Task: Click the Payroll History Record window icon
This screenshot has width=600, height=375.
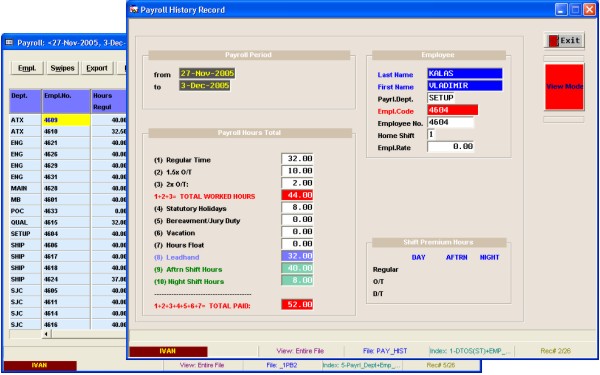Action: (134, 10)
